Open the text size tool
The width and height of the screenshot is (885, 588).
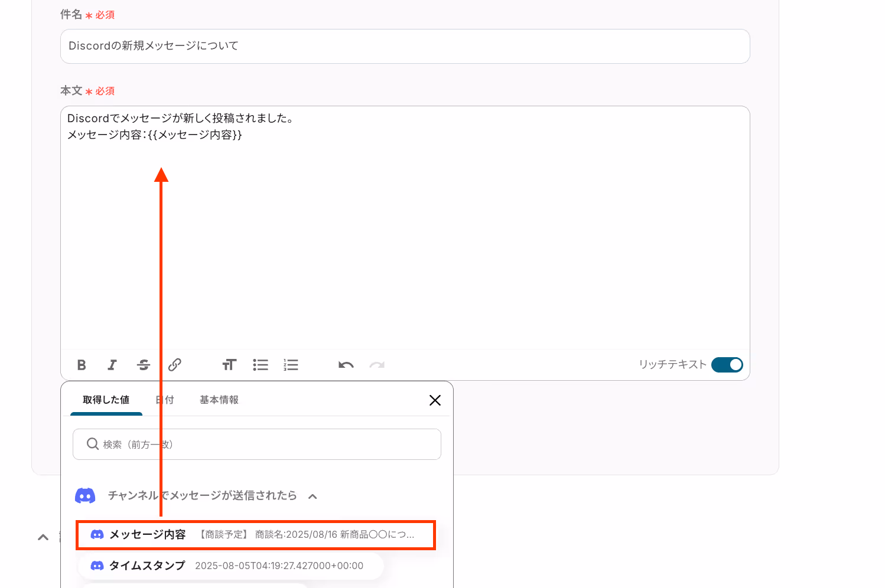coord(229,365)
